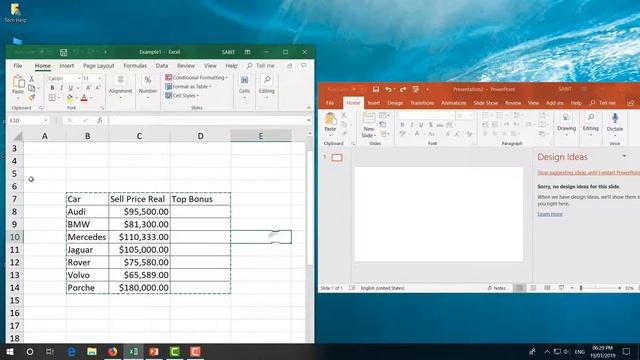Toggle Bold in Excel Font group
The image size is (640, 360).
52,88
